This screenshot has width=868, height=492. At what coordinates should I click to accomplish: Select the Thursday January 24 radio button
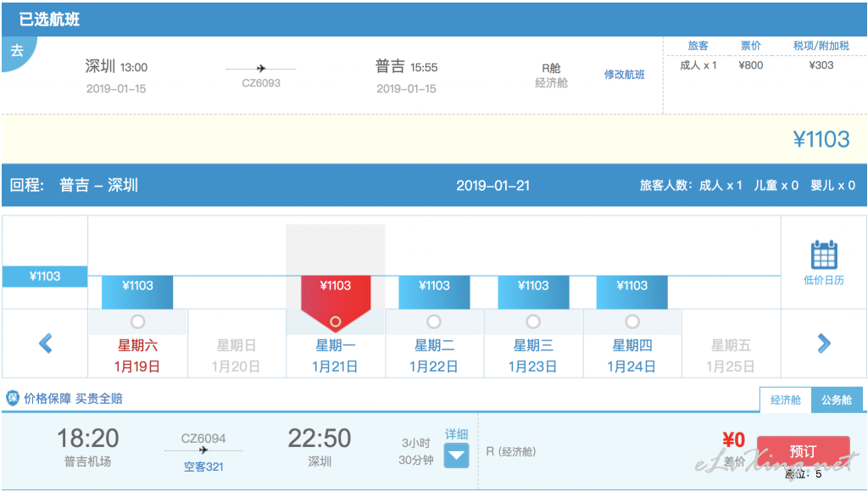click(x=632, y=321)
